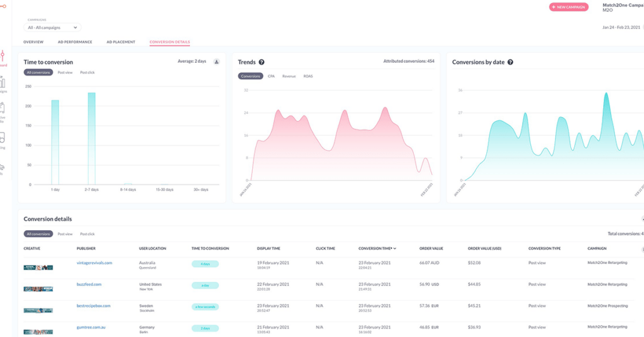Open the vintagerevivals.com publisher link
This screenshot has height=337, width=644.
(x=94, y=263)
